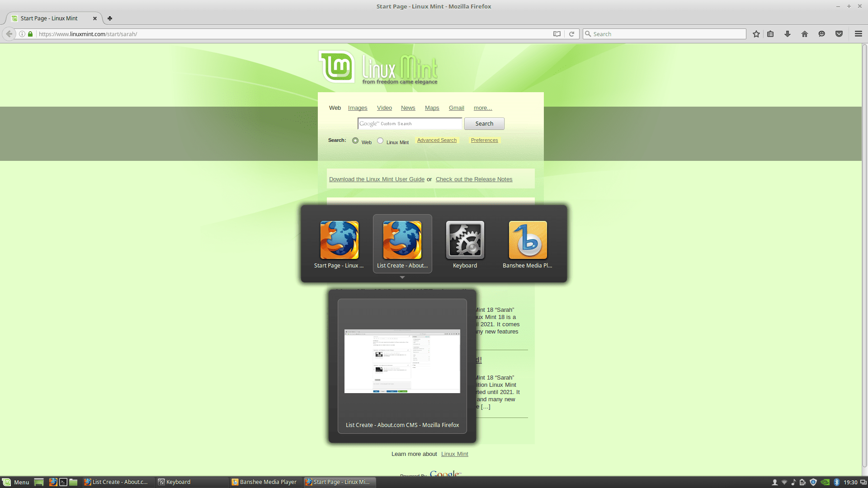Open the Gmail link
The height and width of the screenshot is (488, 868).
coord(456,108)
